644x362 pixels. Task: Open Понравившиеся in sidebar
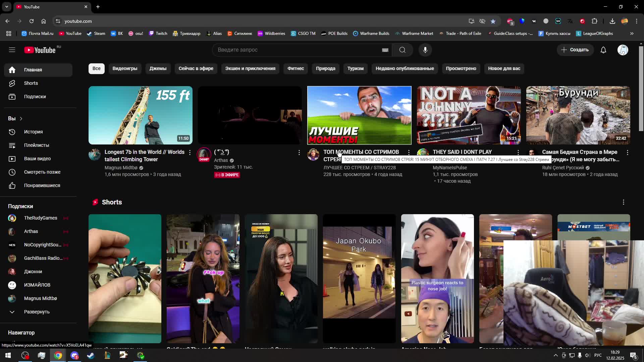tap(38, 185)
